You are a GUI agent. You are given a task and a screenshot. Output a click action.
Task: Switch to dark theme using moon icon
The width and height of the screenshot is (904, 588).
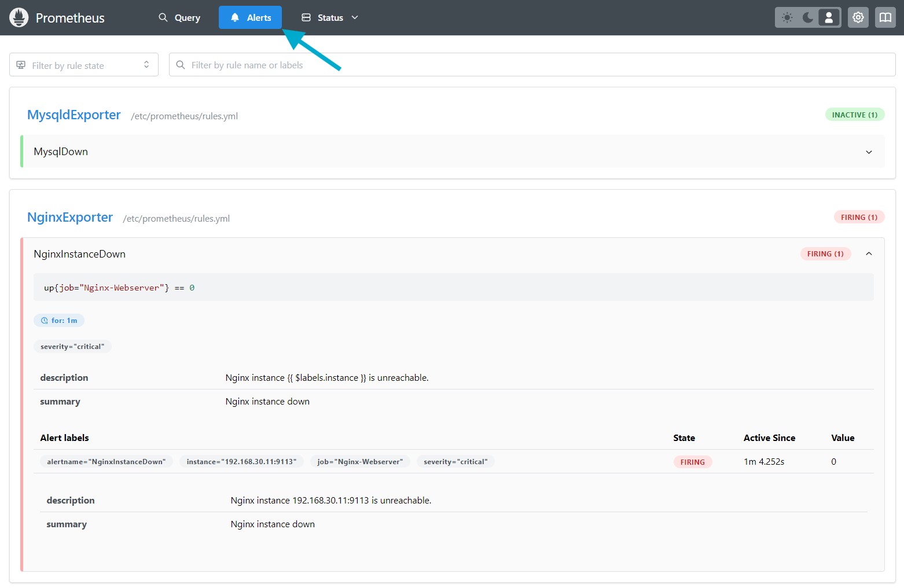click(x=808, y=17)
